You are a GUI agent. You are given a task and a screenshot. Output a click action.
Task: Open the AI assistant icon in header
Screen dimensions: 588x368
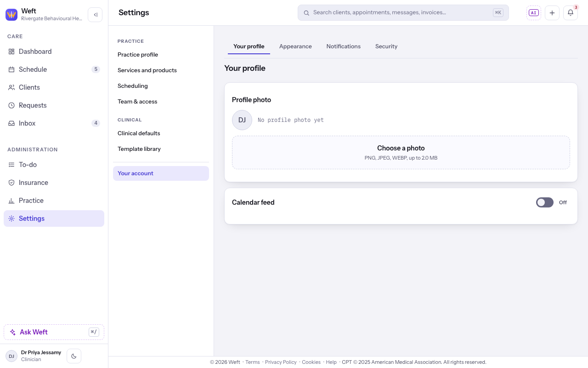pos(534,13)
